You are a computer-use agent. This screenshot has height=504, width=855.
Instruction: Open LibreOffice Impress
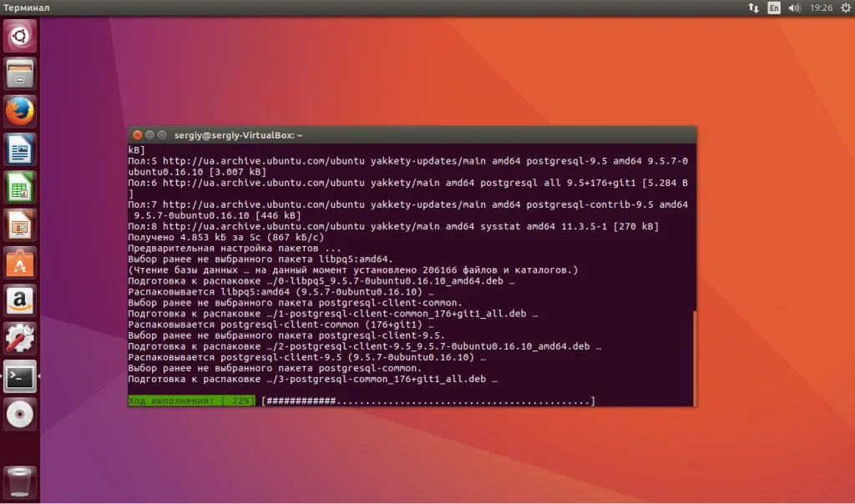[20, 225]
